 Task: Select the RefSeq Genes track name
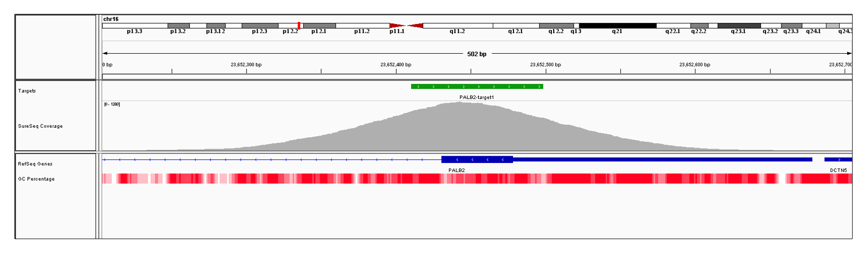click(35, 164)
